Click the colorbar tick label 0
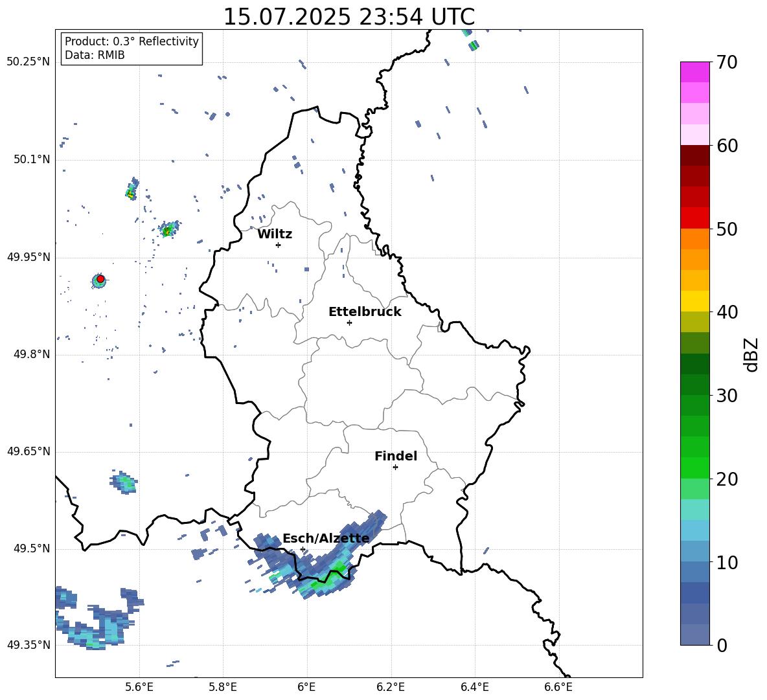 722,645
